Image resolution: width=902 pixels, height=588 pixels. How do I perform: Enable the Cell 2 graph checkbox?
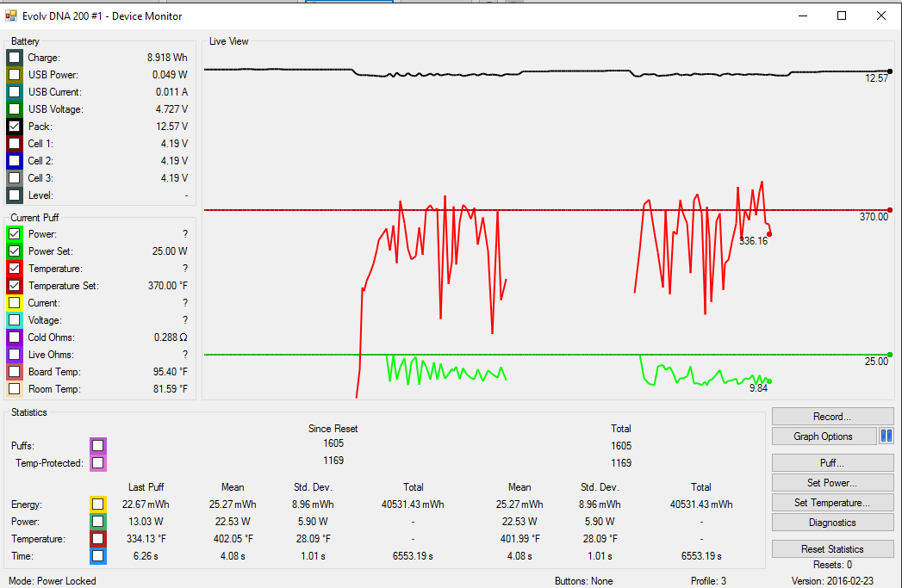point(15,161)
